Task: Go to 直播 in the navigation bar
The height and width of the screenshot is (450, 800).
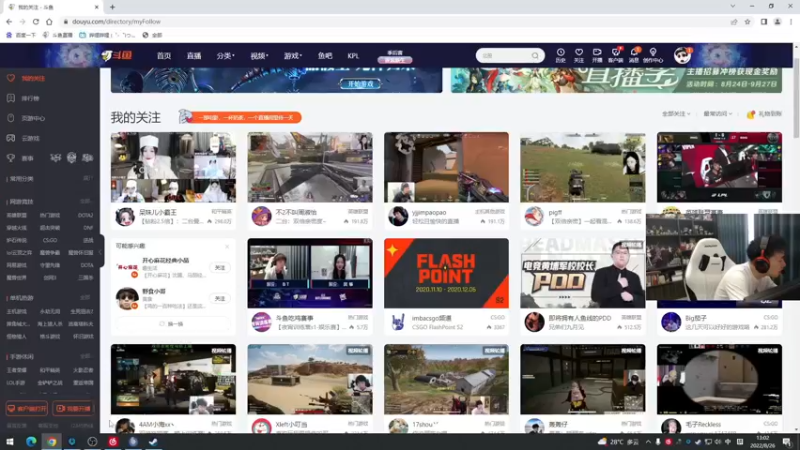Action: (194, 56)
